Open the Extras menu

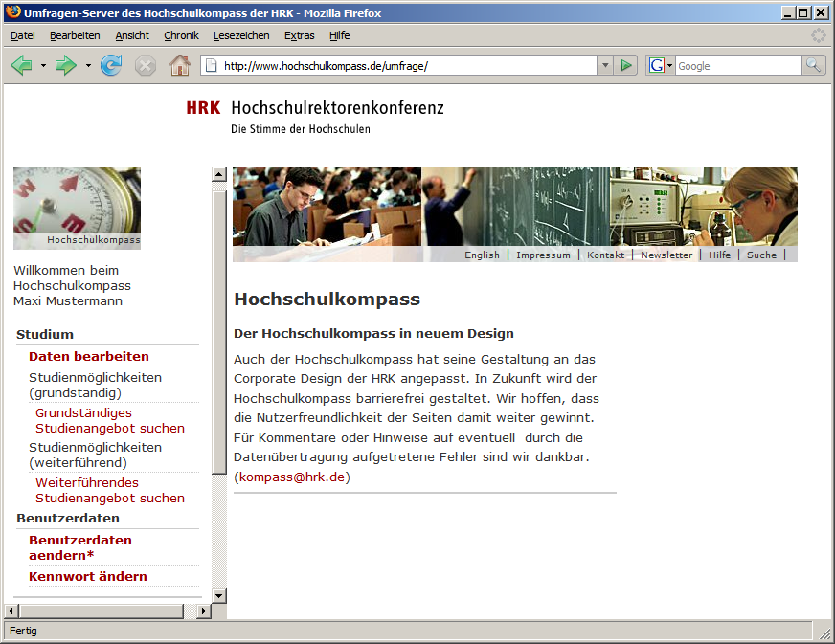299,35
